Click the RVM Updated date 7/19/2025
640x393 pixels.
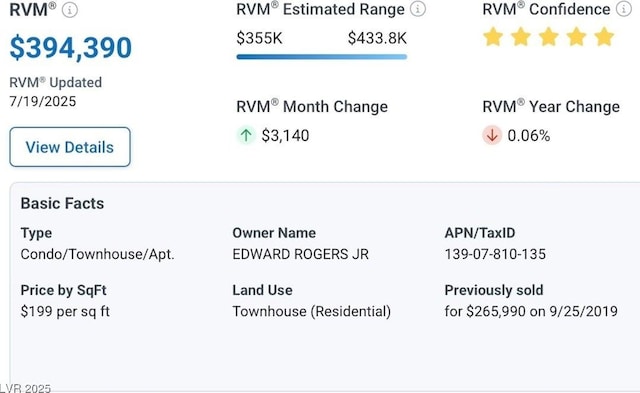pos(43,101)
